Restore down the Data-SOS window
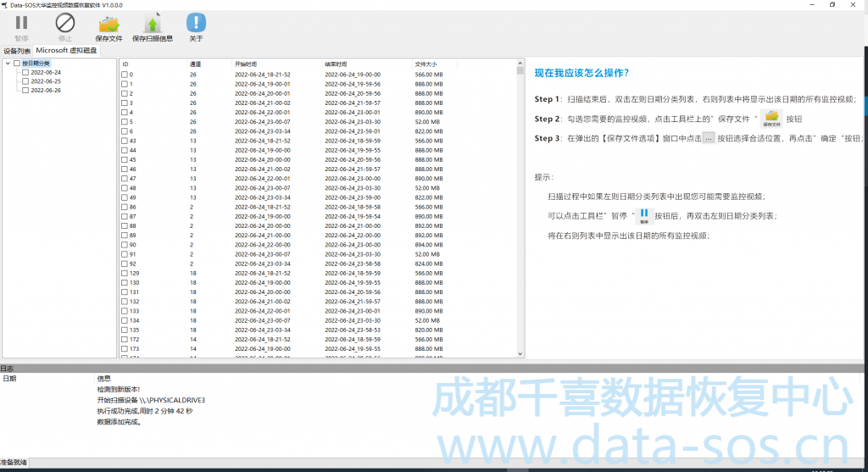This screenshot has height=472, width=868. [832, 4]
